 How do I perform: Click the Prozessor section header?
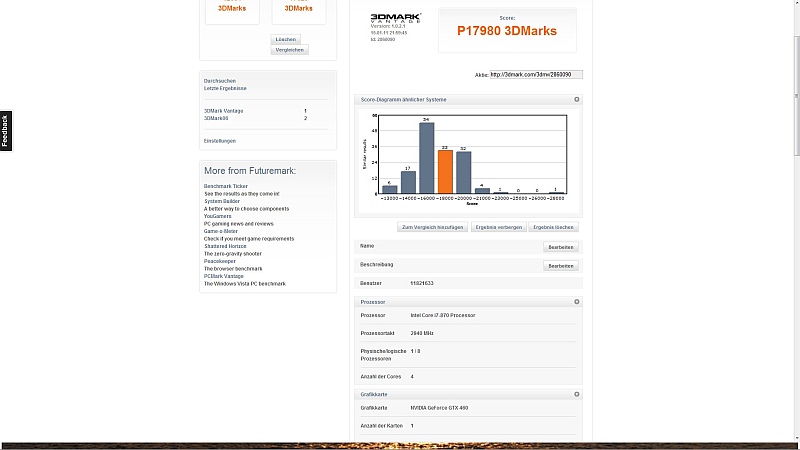(468, 302)
